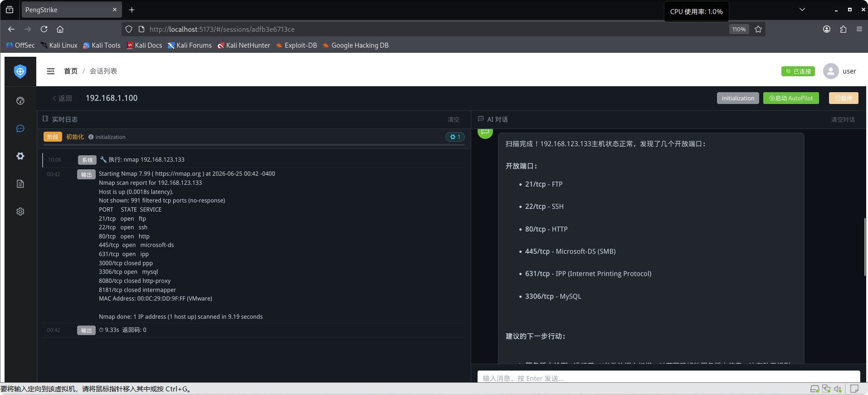Click the user name label

[x=849, y=71]
